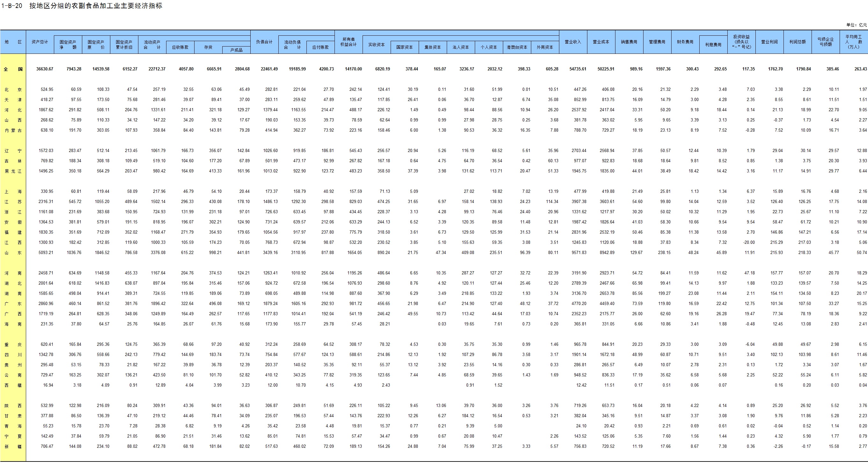Select the 所有者权益合计 header cell

[x=349, y=42]
